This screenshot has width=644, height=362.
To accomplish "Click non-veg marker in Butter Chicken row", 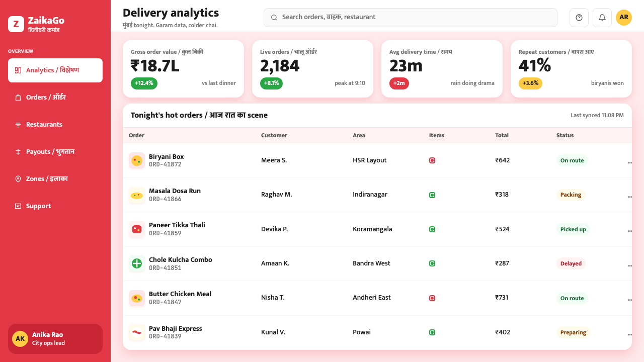I will point(432,298).
